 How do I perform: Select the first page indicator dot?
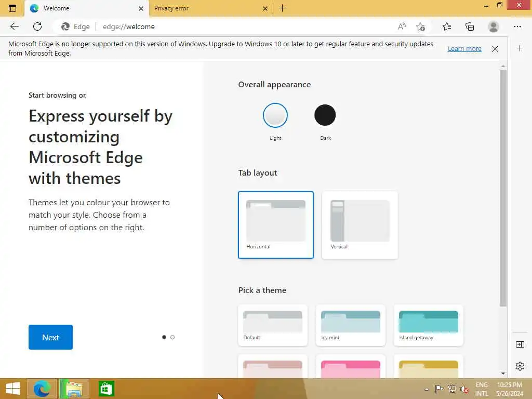pos(164,337)
